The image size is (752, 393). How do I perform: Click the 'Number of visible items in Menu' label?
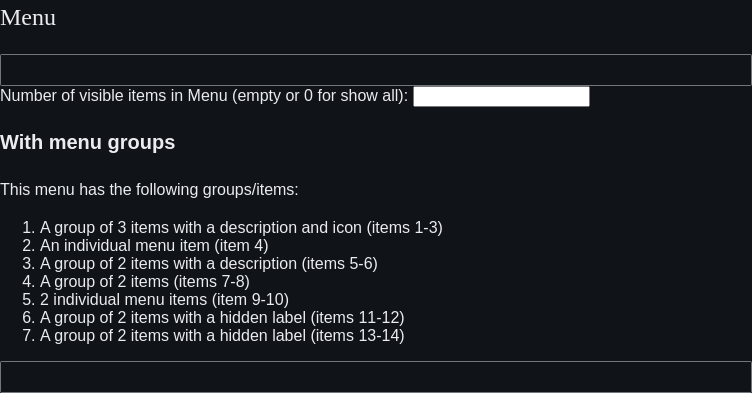(114, 95)
